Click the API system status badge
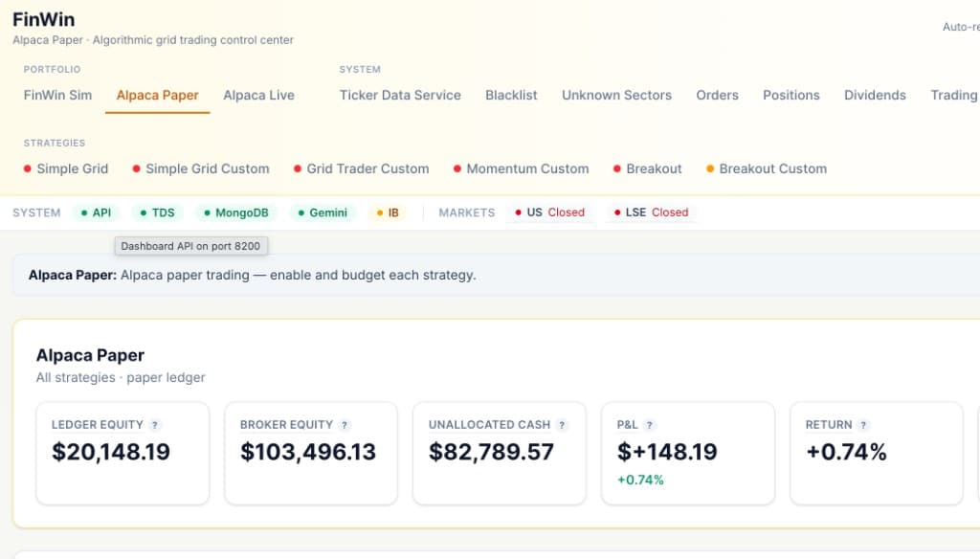 tap(96, 212)
